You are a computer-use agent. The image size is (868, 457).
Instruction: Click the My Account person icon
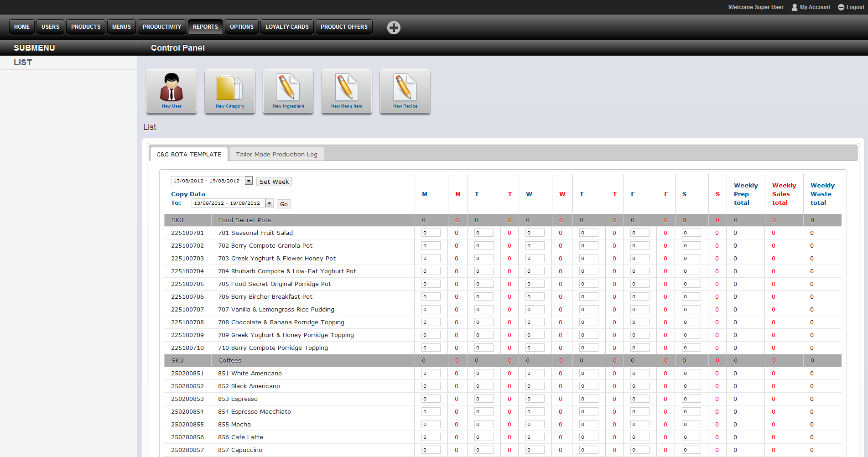click(x=795, y=7)
